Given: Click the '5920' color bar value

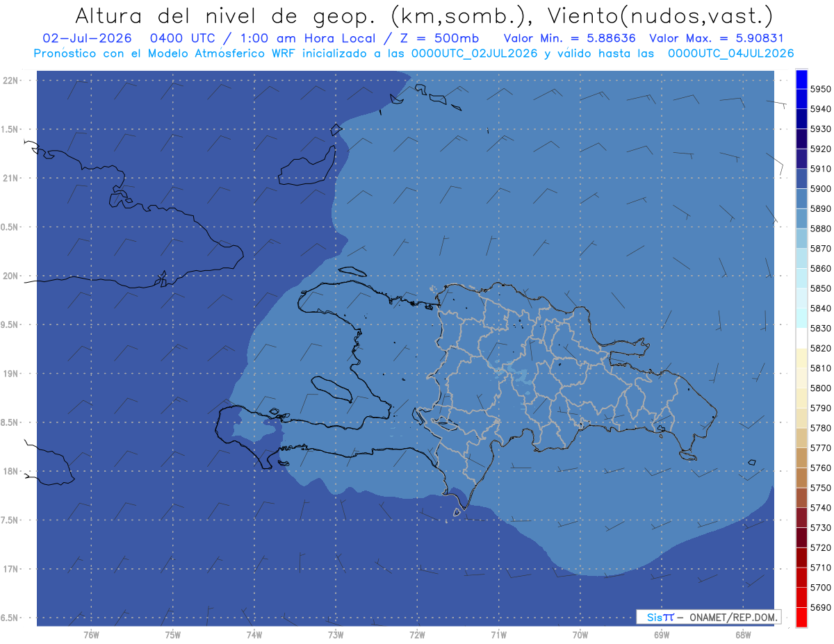Looking at the screenshot, I should coord(820,149).
